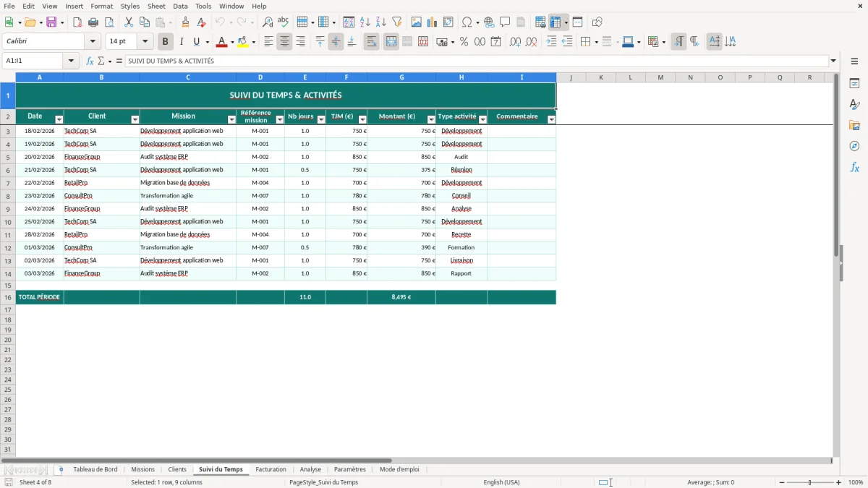868x488 pixels.
Task: Click the zoom slider
Action: pos(809,482)
